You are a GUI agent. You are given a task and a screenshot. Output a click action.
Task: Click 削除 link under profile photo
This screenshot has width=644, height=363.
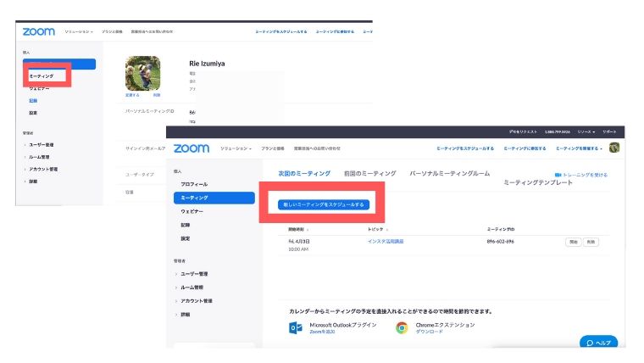pos(157,95)
